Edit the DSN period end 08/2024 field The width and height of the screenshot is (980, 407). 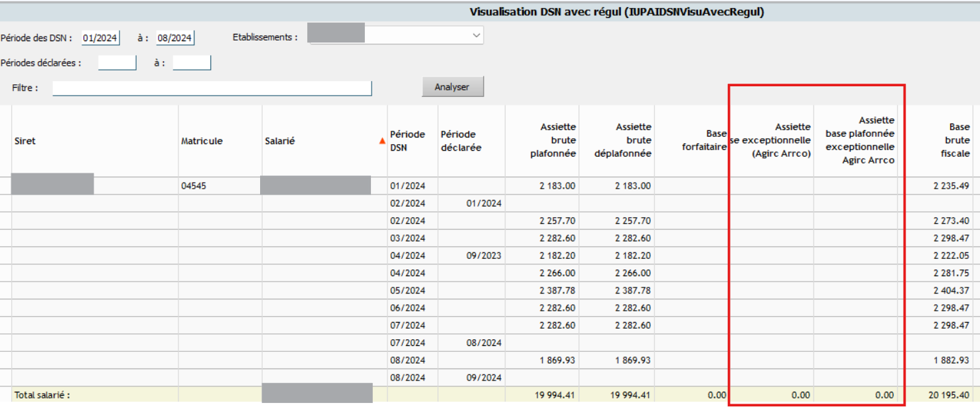[175, 38]
